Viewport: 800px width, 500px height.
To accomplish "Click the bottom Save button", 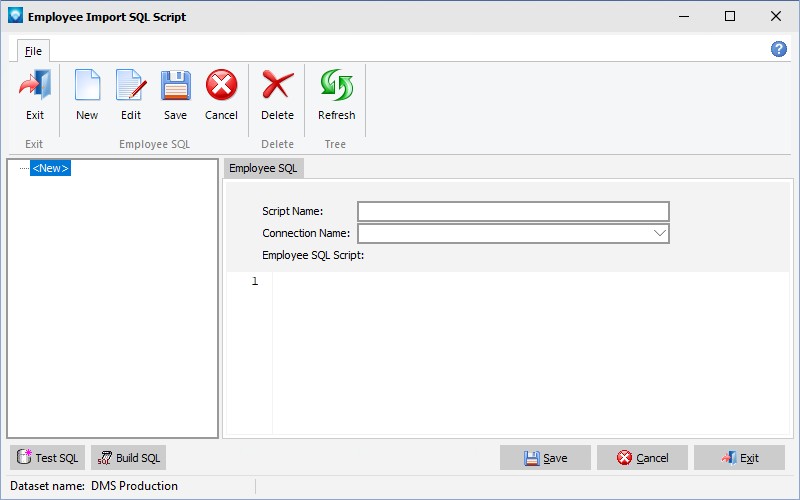I will 545,458.
